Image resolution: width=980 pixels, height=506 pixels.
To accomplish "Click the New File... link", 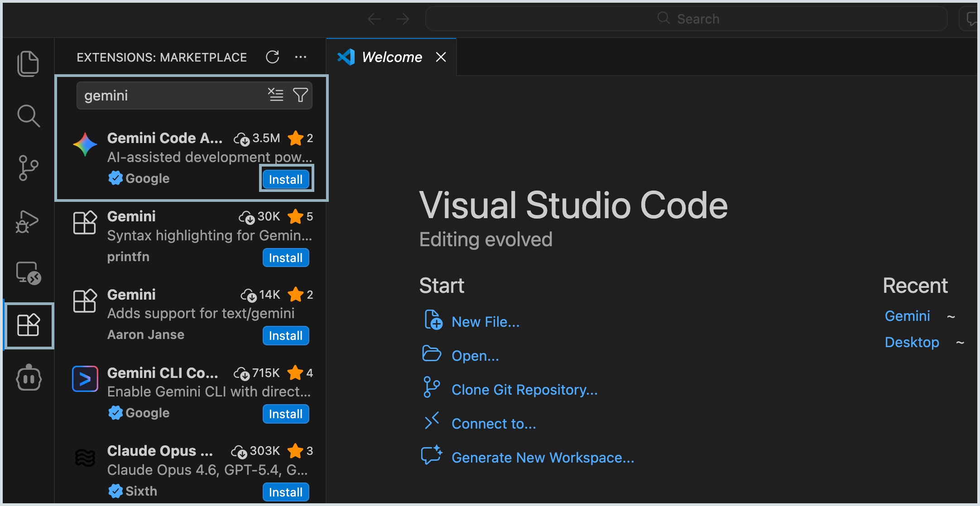I will [x=485, y=322].
